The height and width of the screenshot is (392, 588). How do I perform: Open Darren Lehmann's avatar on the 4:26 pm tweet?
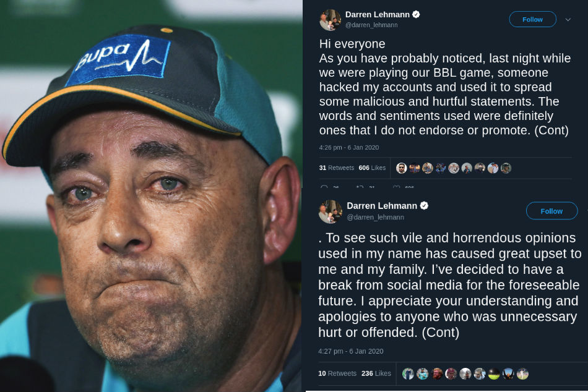click(x=330, y=20)
